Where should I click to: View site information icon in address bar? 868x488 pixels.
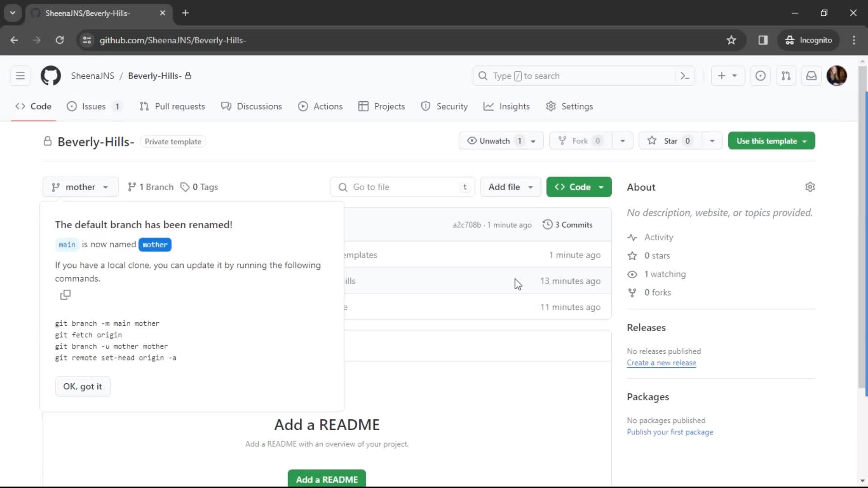point(87,40)
